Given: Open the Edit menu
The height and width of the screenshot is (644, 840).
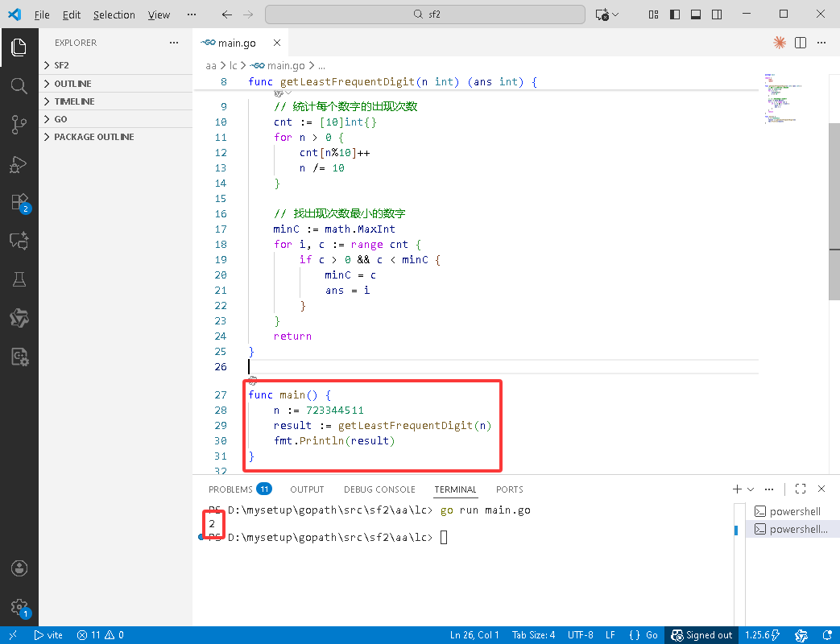Looking at the screenshot, I should coord(71,14).
